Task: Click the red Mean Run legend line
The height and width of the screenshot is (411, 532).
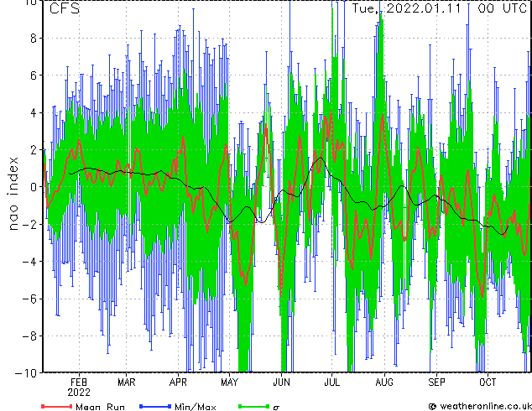Action: (x=57, y=406)
